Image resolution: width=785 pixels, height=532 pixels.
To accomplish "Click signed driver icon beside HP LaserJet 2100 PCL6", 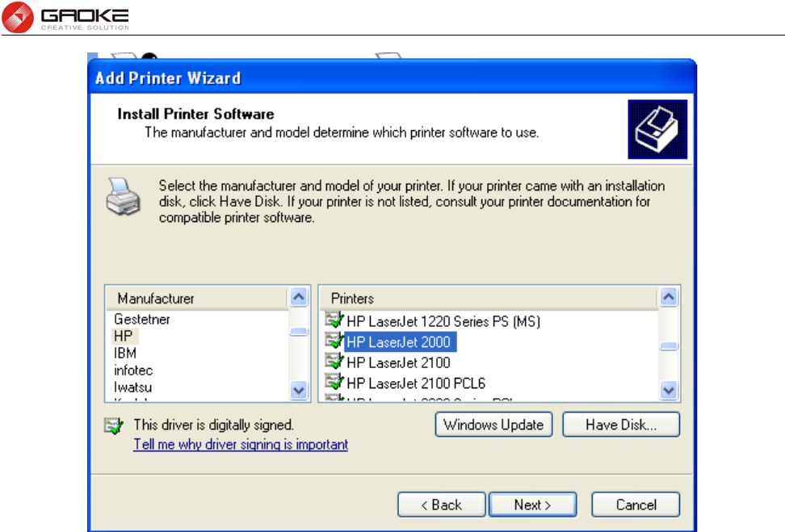I will [334, 381].
